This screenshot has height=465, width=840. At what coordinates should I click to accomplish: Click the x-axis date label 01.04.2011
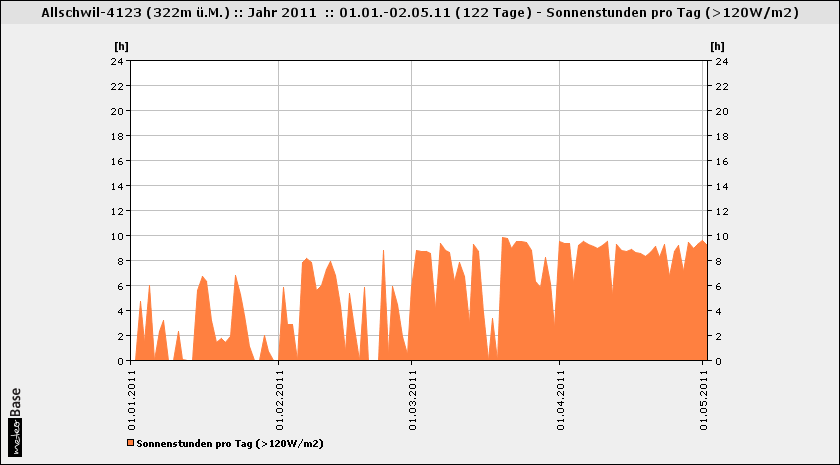(560, 400)
